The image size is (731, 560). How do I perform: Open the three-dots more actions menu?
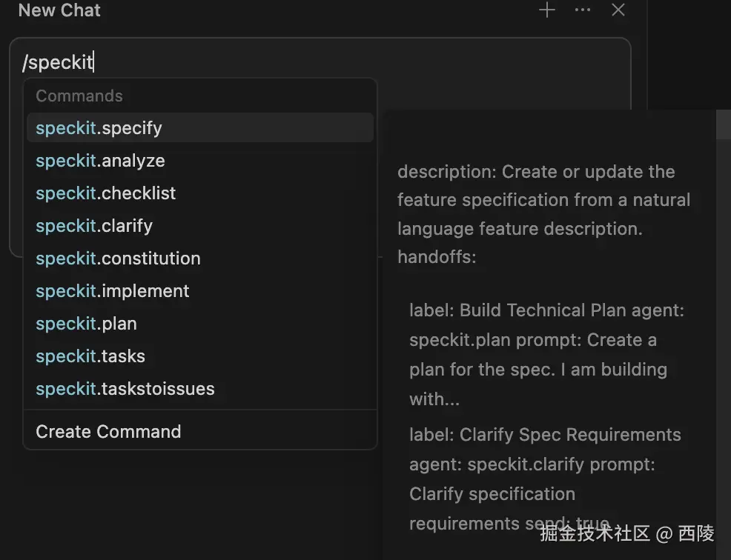[x=583, y=10]
